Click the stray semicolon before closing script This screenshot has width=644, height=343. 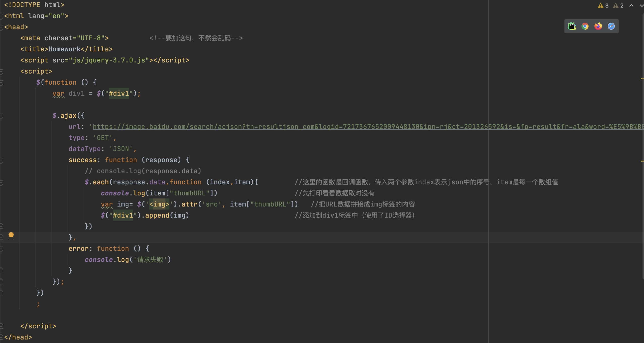tap(38, 305)
